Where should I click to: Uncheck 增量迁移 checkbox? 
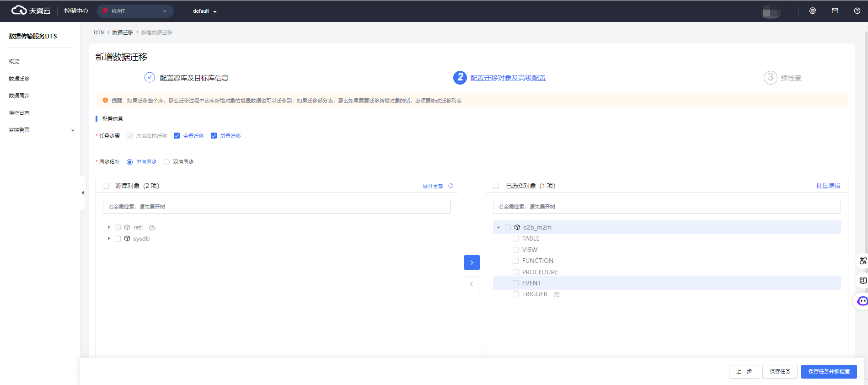[214, 136]
